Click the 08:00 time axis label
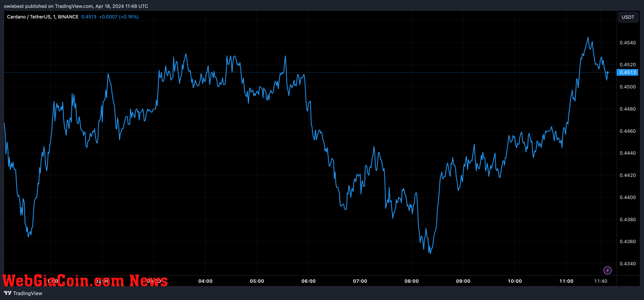 [x=412, y=281]
